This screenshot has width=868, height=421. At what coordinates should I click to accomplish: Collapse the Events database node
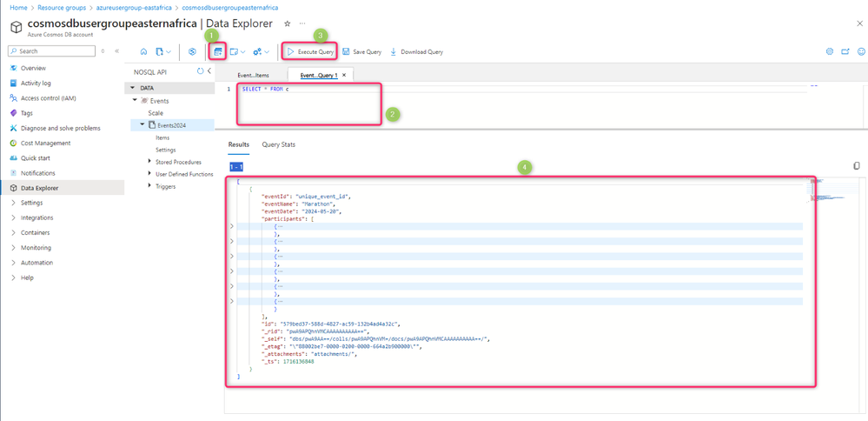click(136, 101)
